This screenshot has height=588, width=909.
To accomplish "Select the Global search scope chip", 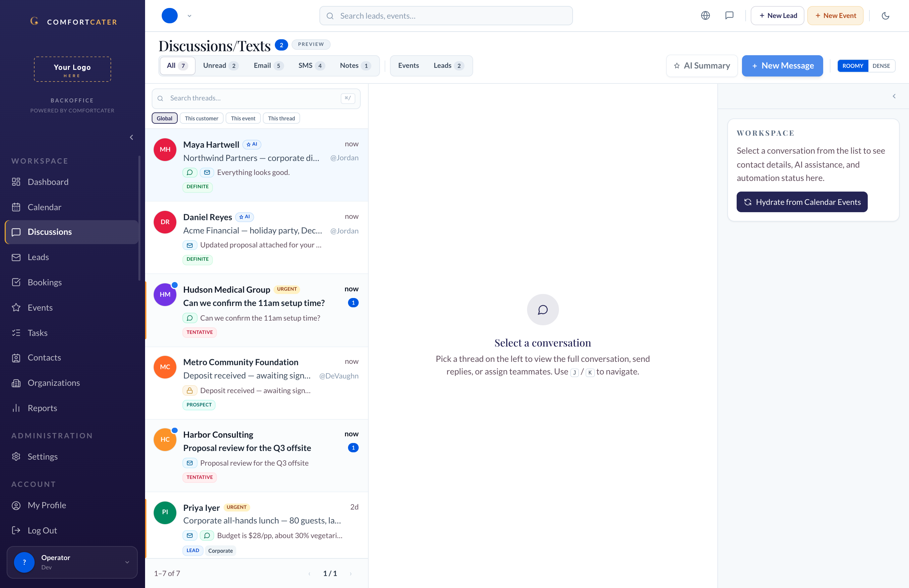I will pos(164,118).
